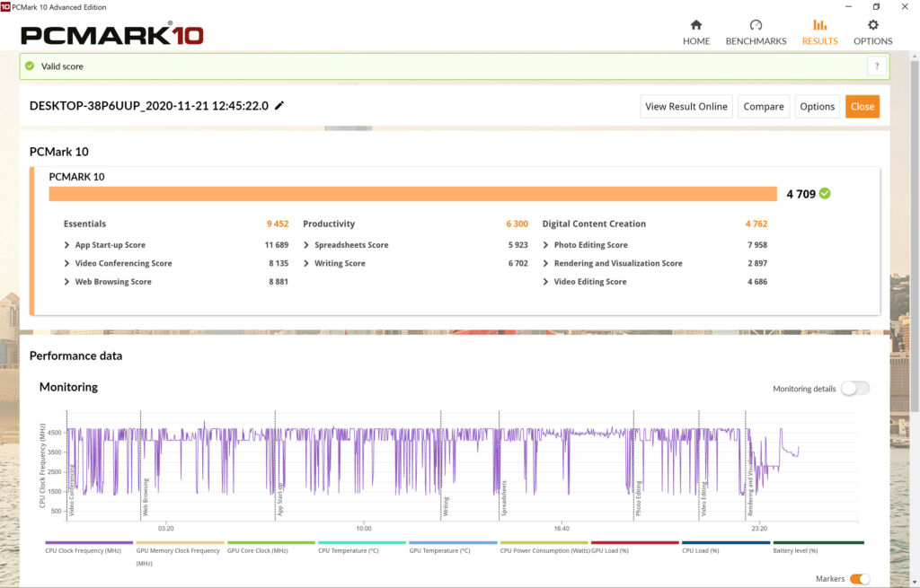The width and height of the screenshot is (920, 588).
Task: Click the Options gear icon
Action: pos(873,24)
